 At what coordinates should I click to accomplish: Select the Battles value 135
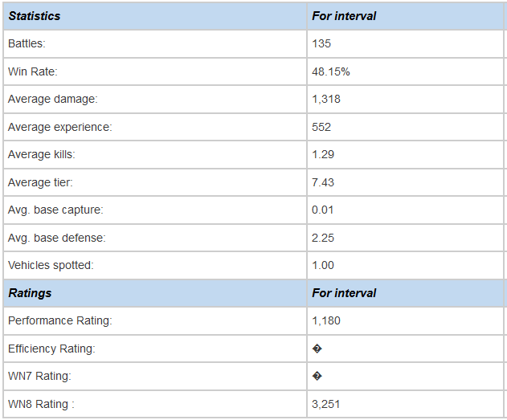point(321,43)
